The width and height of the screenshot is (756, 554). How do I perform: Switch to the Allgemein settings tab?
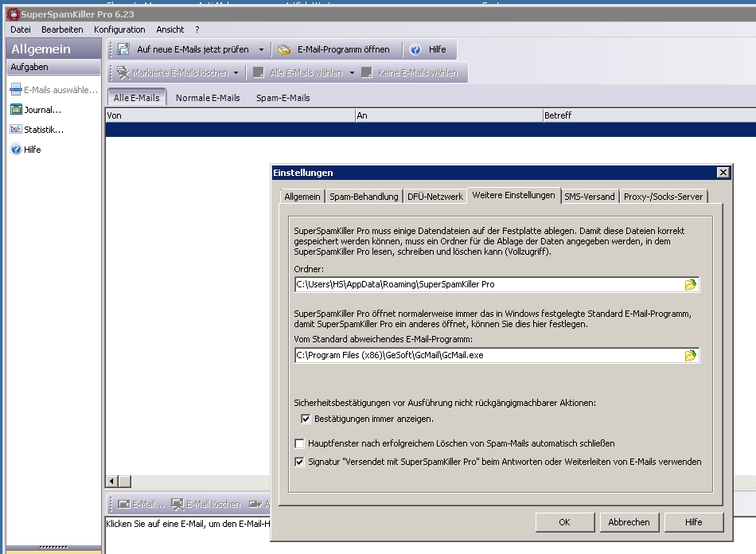(x=302, y=197)
